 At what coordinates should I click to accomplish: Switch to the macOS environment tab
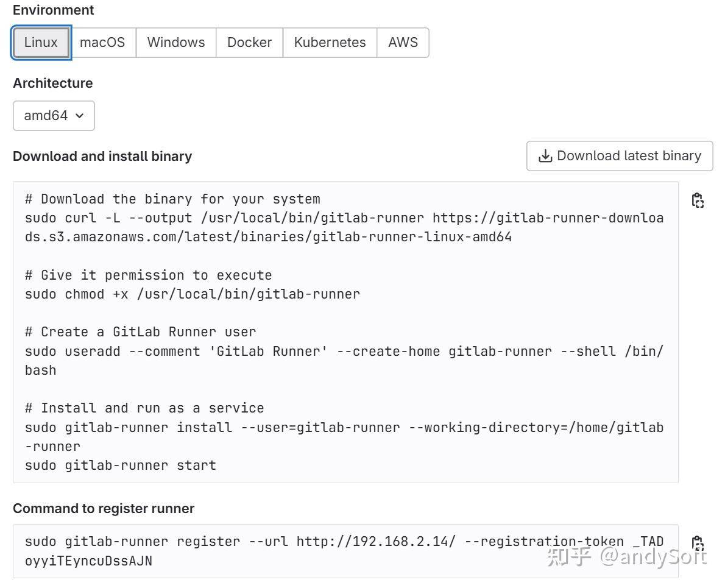coord(102,43)
